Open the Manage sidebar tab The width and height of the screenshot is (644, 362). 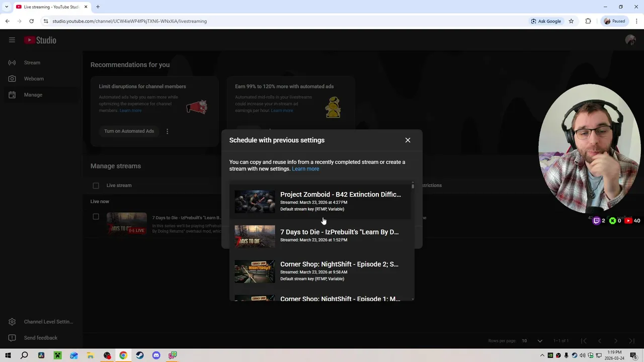click(x=41, y=95)
